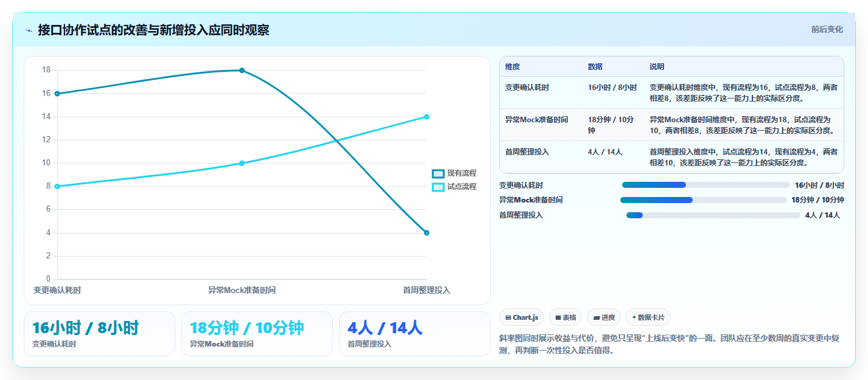Open the 4人 / 14人 data card
This screenshot has width=868, height=380.
tap(415, 334)
